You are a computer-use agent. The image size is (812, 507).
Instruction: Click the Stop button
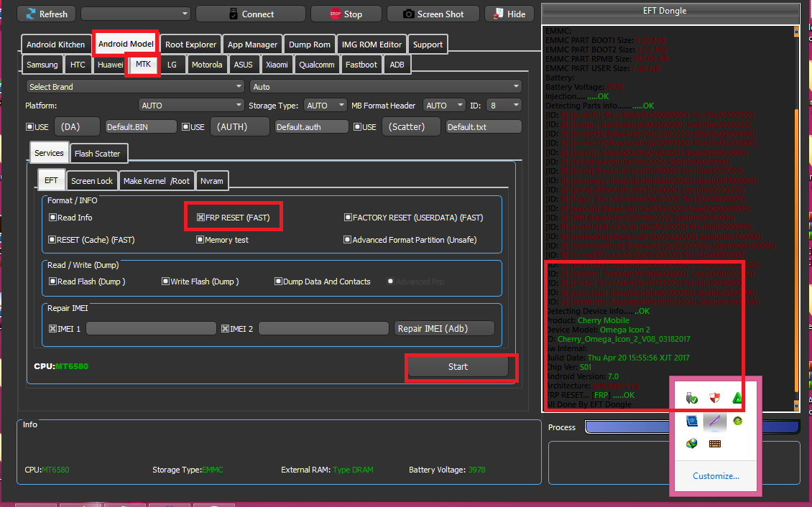pos(346,14)
